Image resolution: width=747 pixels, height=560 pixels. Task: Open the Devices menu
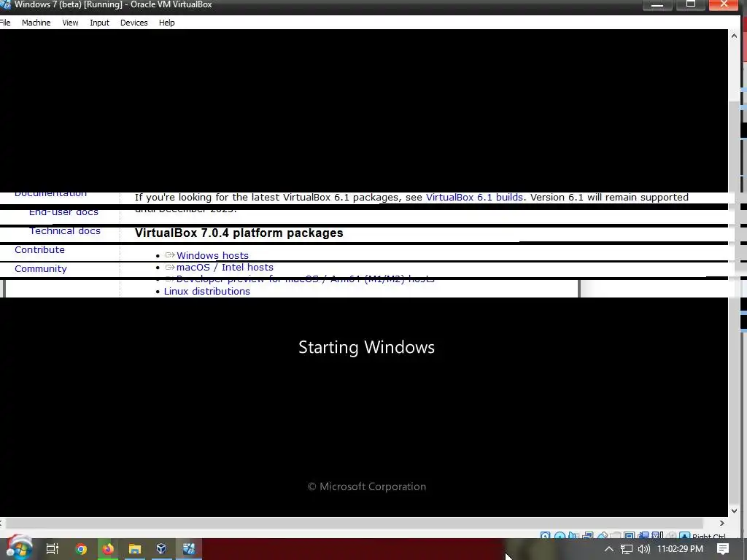coord(134,23)
